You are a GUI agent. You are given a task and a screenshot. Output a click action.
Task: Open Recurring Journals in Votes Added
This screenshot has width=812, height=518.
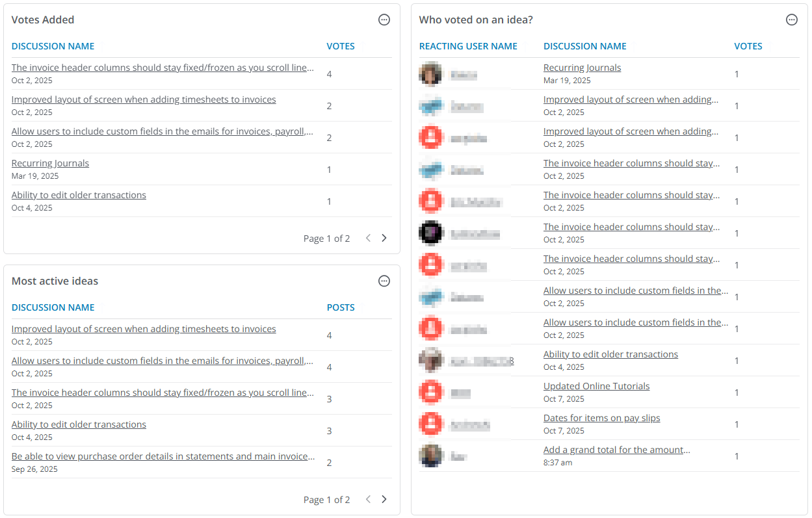point(50,163)
